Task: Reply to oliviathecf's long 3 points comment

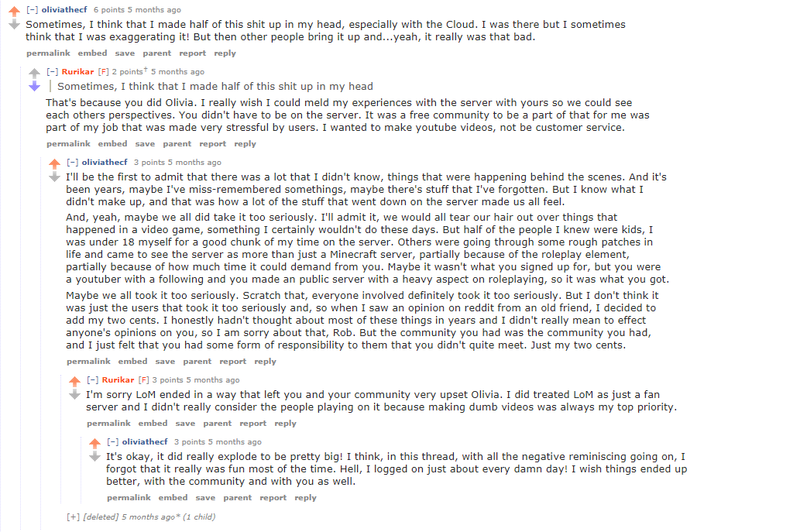Action: [266, 361]
